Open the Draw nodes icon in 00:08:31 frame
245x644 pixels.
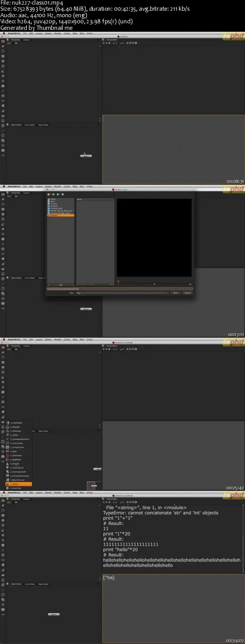3,46
